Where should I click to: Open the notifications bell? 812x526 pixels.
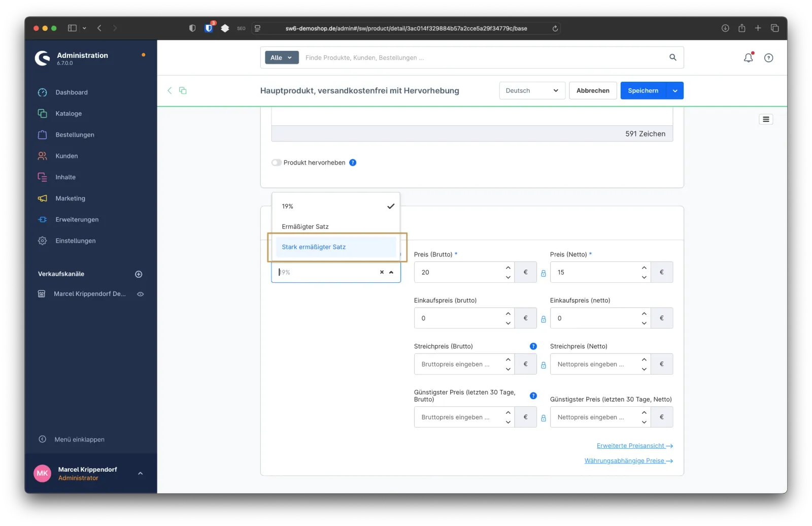(748, 57)
